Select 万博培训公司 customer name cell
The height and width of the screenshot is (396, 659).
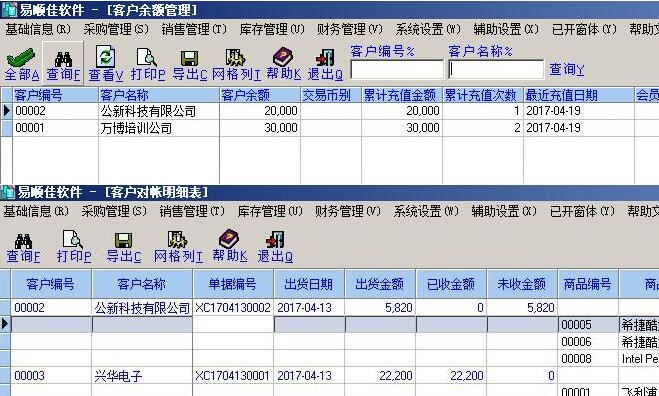[x=159, y=128]
